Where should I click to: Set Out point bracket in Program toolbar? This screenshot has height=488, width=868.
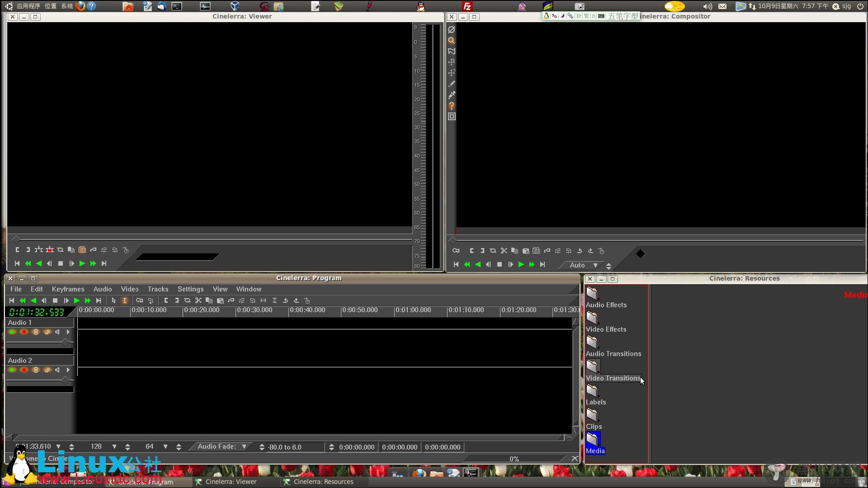click(x=177, y=300)
